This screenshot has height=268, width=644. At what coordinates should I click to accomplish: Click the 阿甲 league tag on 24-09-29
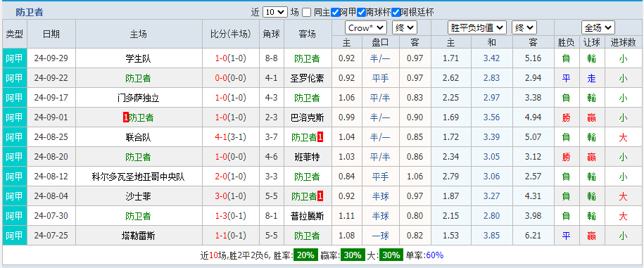[15, 58]
